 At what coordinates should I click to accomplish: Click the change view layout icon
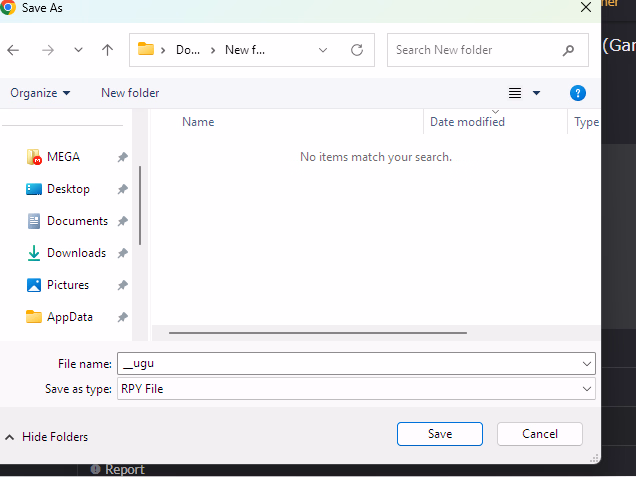[515, 93]
